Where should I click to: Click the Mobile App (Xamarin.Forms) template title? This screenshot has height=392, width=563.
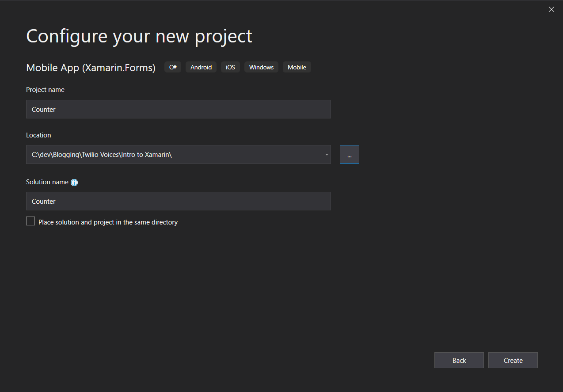(91, 68)
